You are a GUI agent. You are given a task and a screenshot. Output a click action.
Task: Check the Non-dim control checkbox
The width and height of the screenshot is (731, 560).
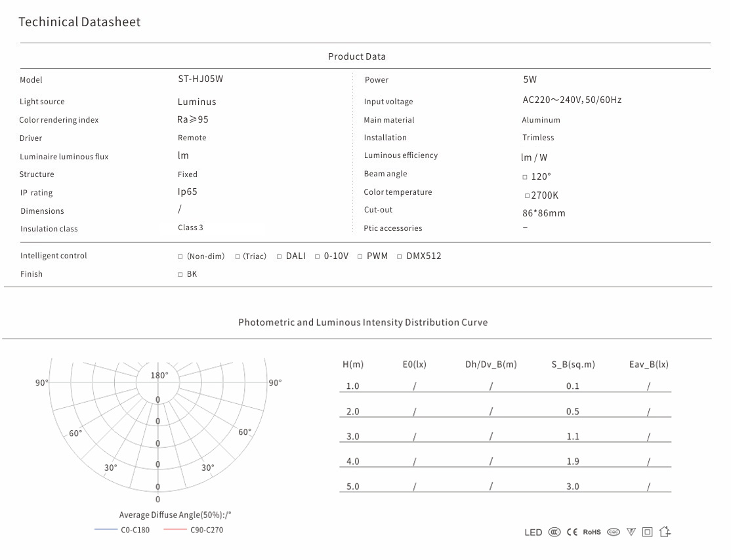pyautogui.click(x=180, y=257)
